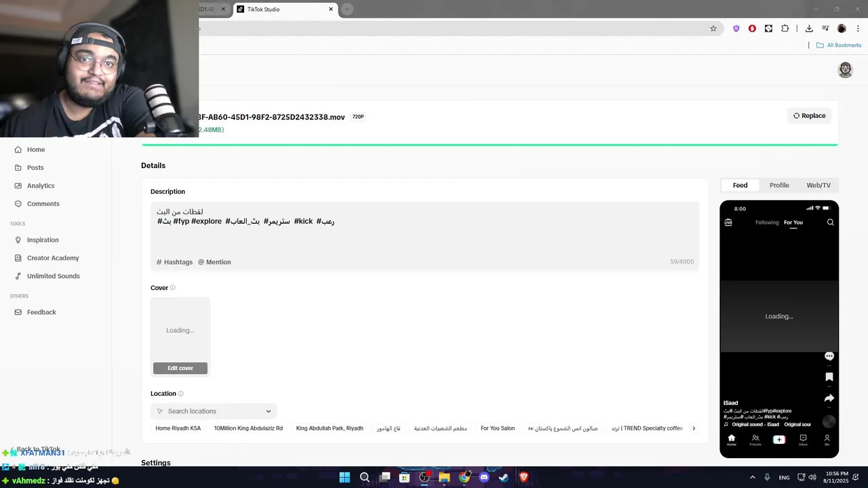Viewport: 868px width, 488px height.
Task: Select King Abdullah Park, Riyadh location
Action: point(330,428)
